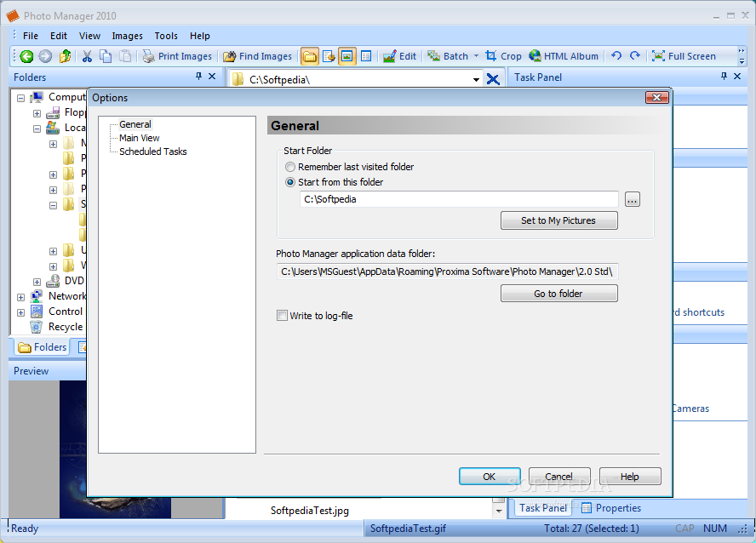Toggle the preview panel toolbar icon

[x=347, y=56]
